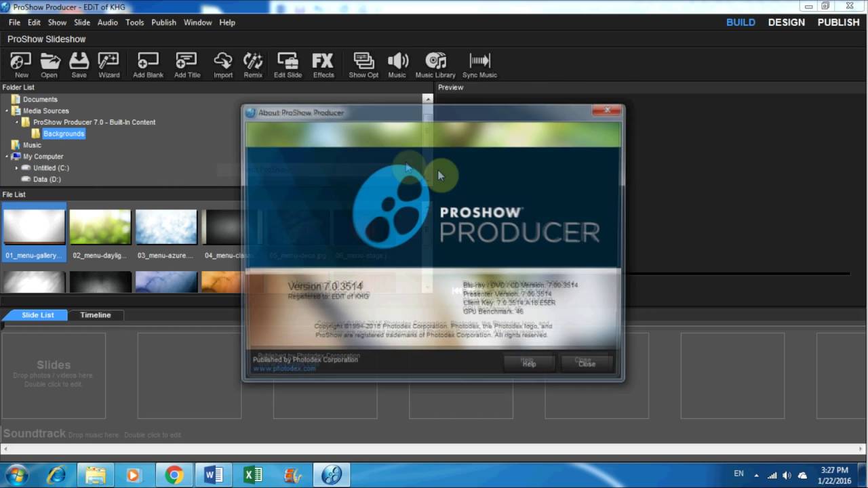The width and height of the screenshot is (868, 488).
Task: Save the show using Save icon
Action: coord(79,65)
